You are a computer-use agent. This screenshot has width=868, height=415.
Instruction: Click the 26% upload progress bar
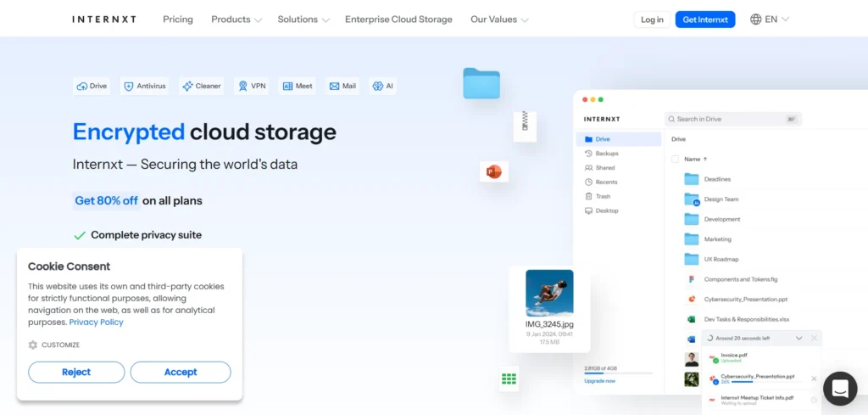(765, 382)
